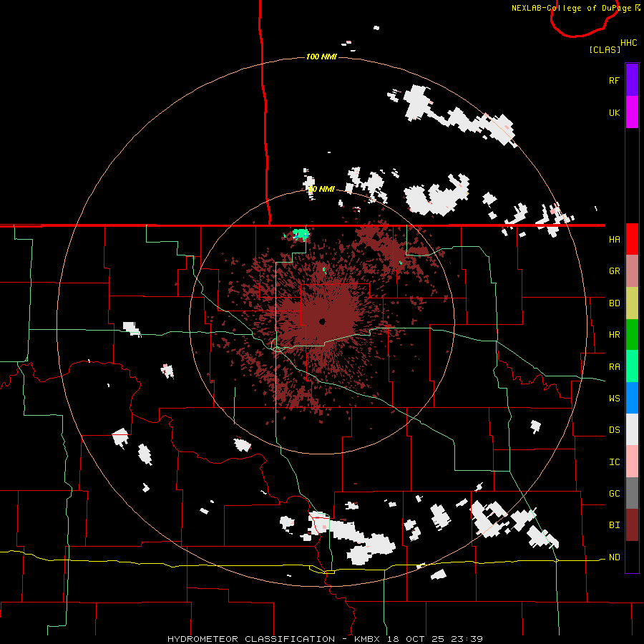Screen dimensions: 644x644
Task: Click the BI brown legend color swatch
Action: point(632,525)
